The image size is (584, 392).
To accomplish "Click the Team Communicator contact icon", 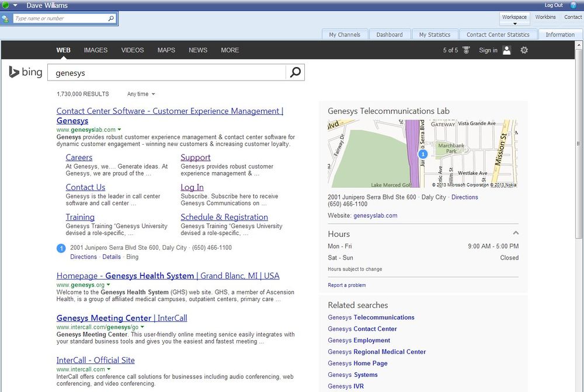I will pos(6,19).
